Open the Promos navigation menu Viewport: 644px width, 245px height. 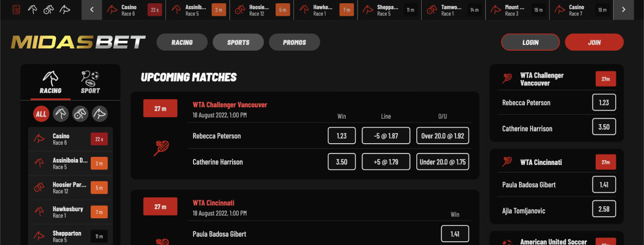295,42
